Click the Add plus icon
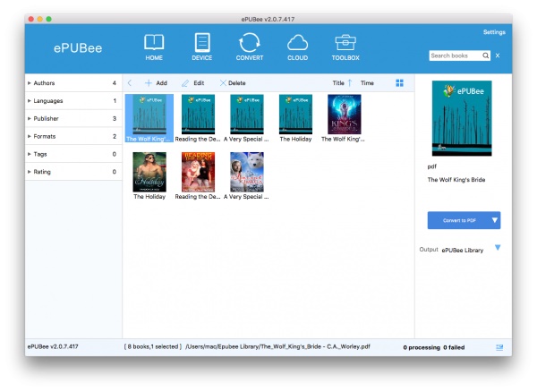This screenshot has width=537, height=392. pos(149,83)
